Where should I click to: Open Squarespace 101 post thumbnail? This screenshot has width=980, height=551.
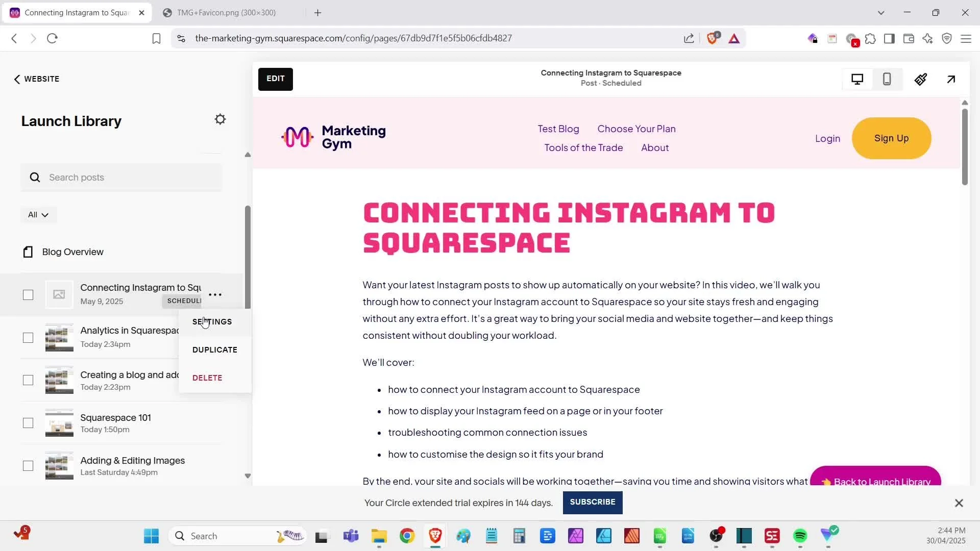59,423
